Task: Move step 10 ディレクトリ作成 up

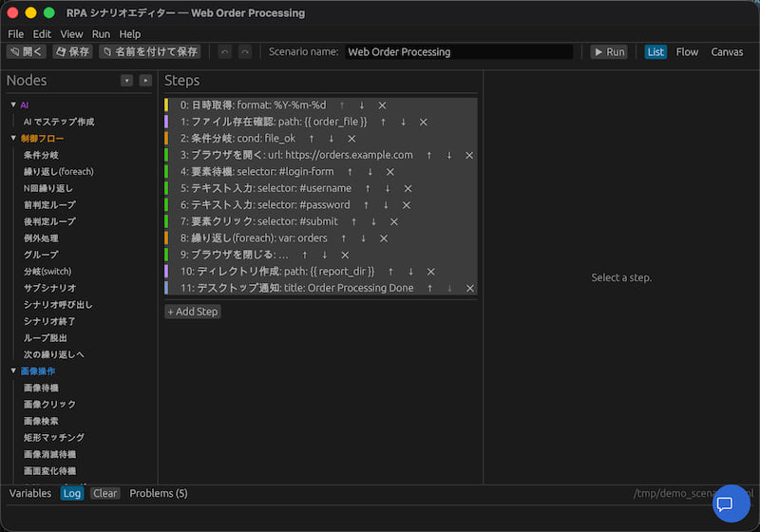Action: pos(390,272)
